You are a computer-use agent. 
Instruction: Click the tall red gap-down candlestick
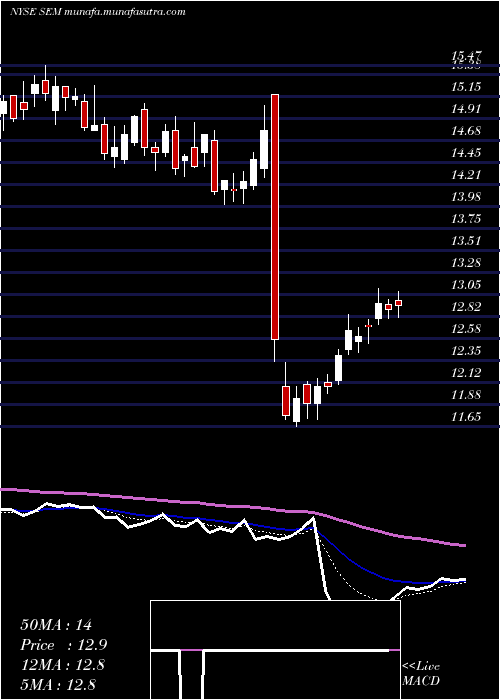275,217
